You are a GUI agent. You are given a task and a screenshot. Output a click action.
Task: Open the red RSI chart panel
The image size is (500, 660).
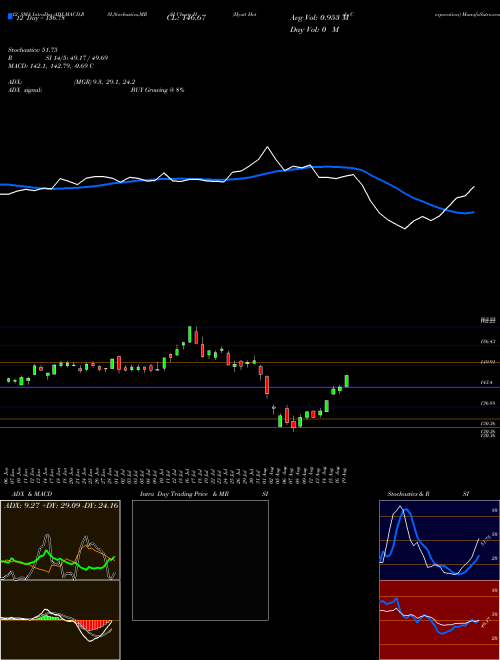point(439,620)
